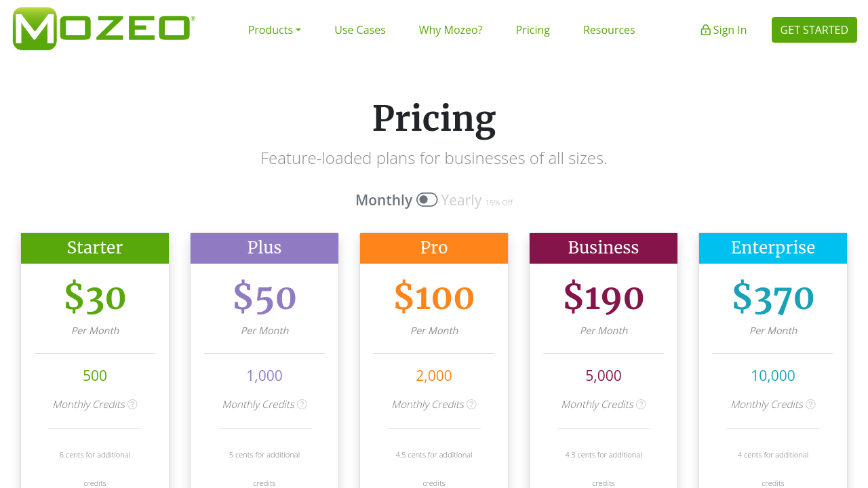Select Monthly billing label
868x488 pixels.
(384, 201)
